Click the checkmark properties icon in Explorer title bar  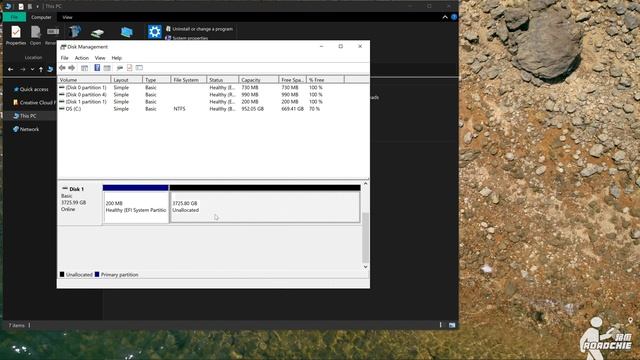pyautogui.click(x=21, y=6)
